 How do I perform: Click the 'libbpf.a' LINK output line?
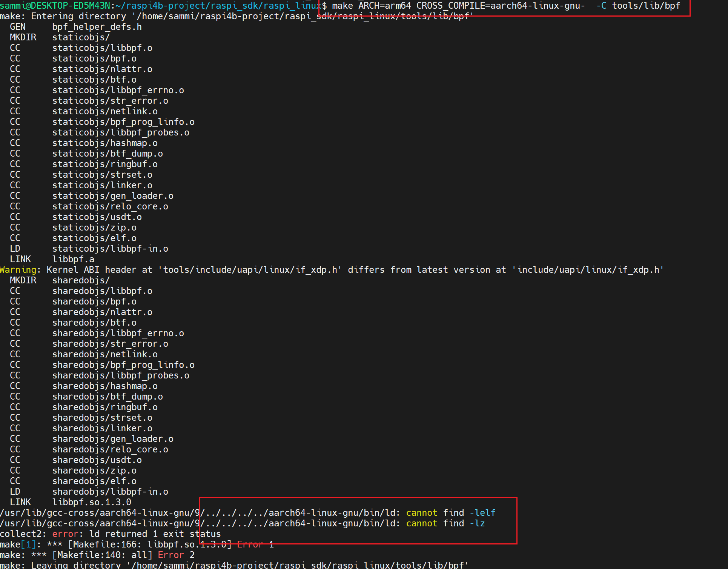coord(73,259)
